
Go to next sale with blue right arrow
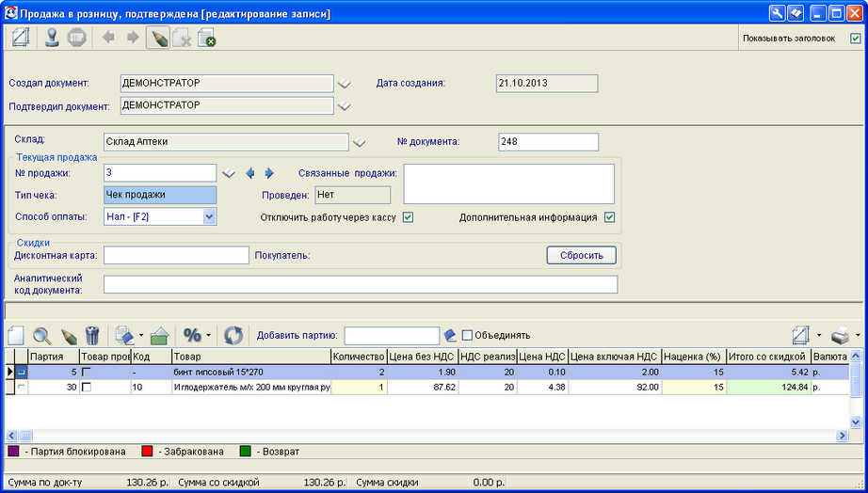269,173
